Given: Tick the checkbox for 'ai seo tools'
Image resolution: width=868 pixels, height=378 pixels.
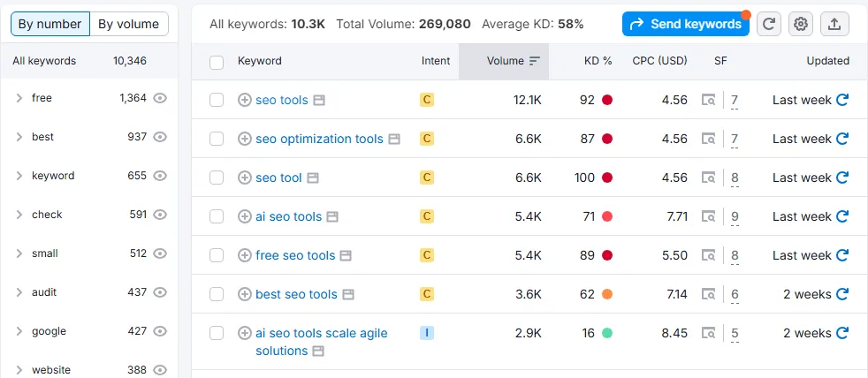Looking at the screenshot, I should tap(217, 216).
